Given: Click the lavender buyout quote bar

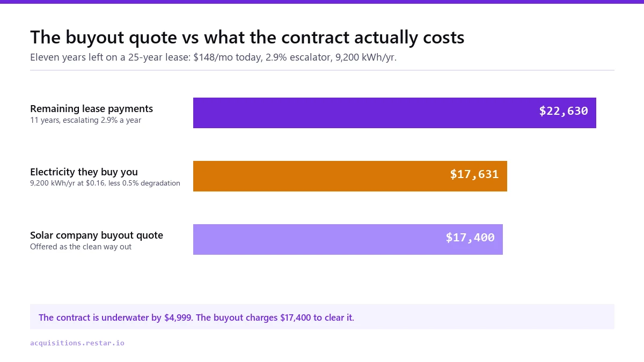Looking at the screenshot, I should (348, 239).
